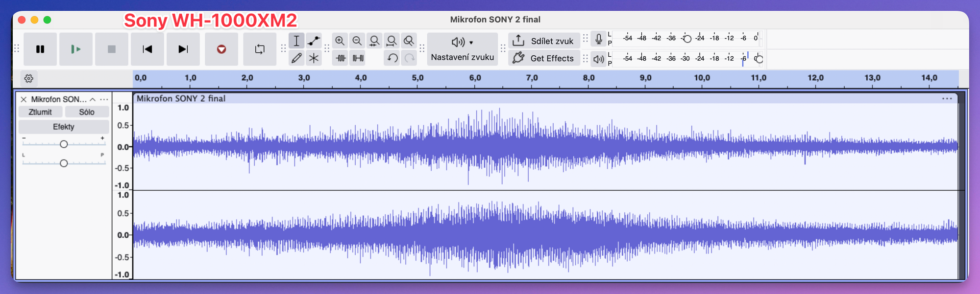Click the Trim audio outside selection icon
Screen dimensions: 980x294
(x=341, y=58)
